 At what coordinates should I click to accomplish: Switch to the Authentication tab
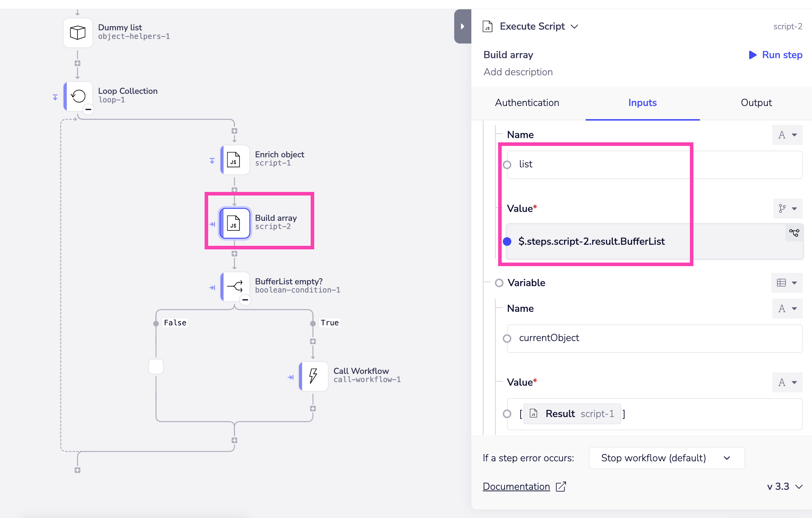pos(527,103)
